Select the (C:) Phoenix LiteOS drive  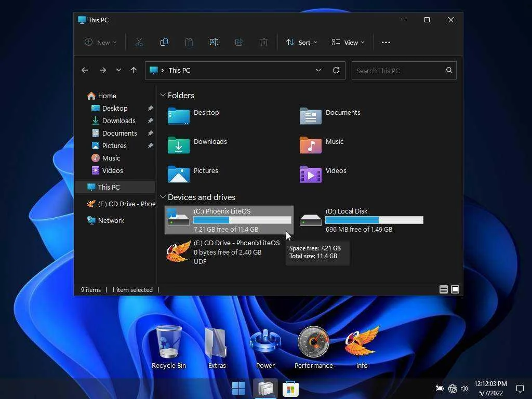coord(229,220)
